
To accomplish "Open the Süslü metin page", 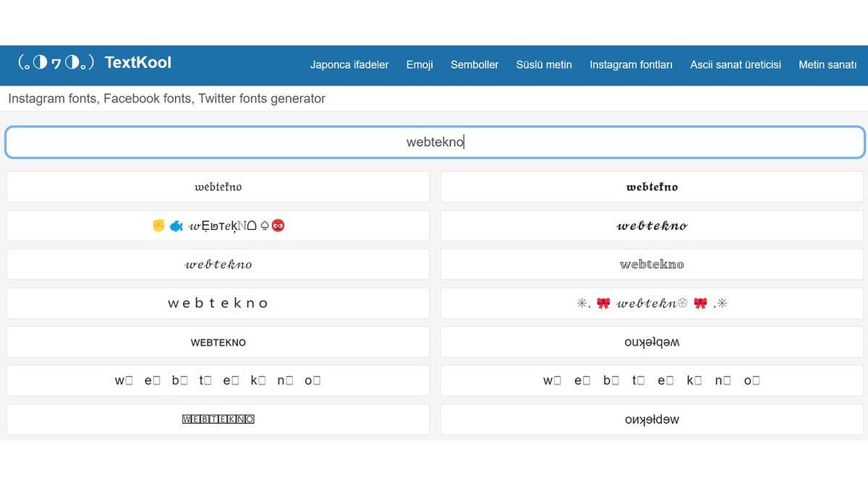I will pos(544,65).
